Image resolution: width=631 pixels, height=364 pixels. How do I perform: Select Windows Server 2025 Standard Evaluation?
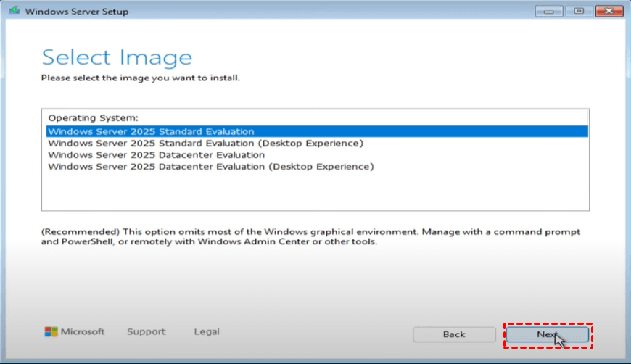(151, 132)
